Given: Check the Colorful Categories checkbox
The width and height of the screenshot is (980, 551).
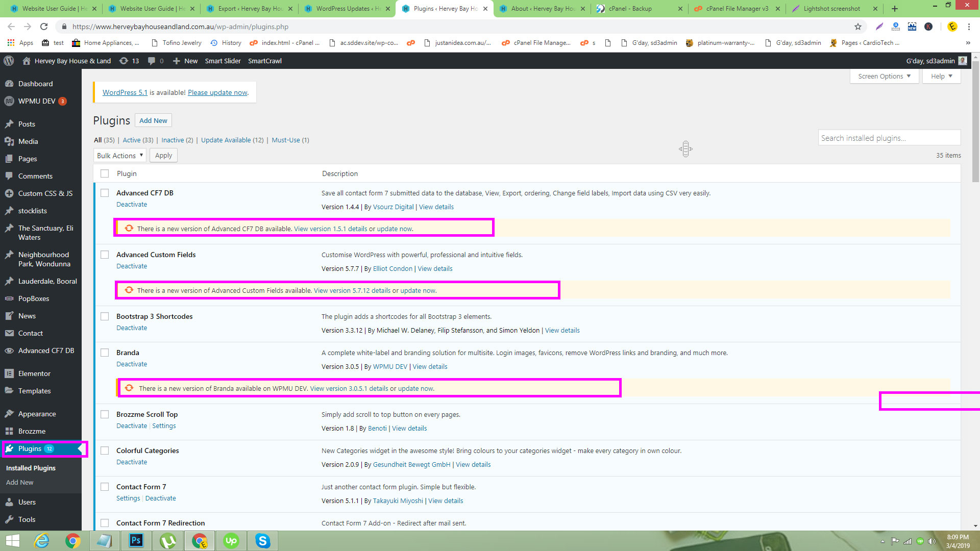Looking at the screenshot, I should click(105, 450).
